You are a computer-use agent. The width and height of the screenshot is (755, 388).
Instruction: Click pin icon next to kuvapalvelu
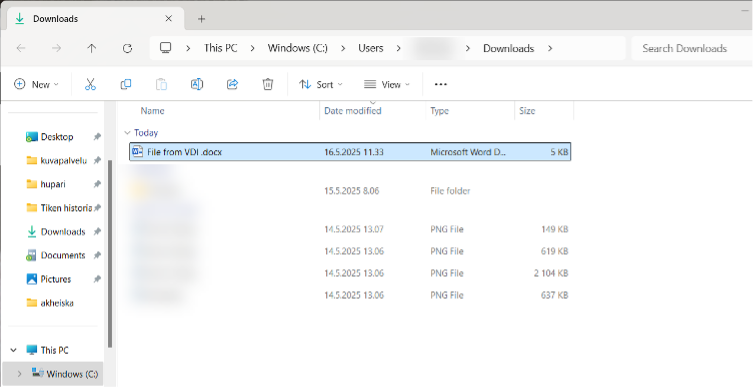[97, 160]
